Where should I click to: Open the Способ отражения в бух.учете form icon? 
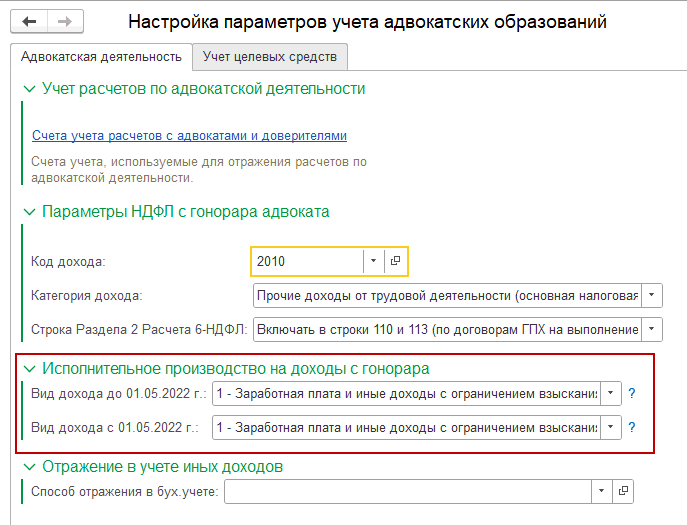(x=622, y=491)
